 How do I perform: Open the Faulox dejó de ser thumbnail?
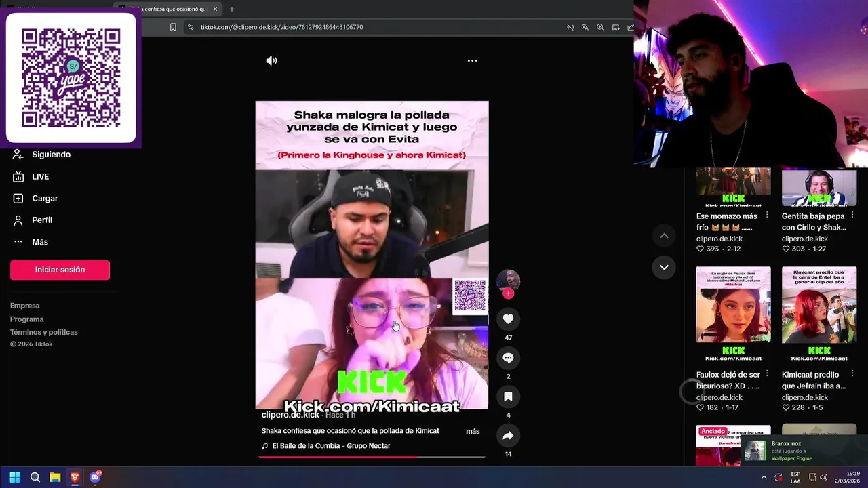[733, 314]
